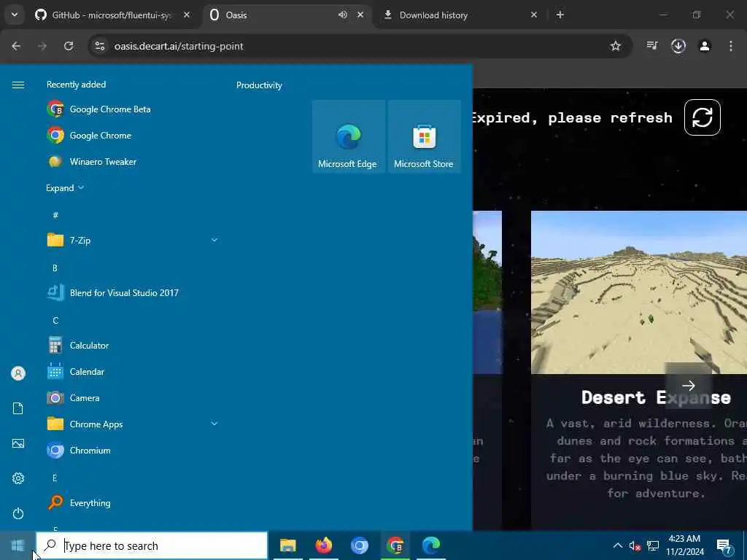Open Microsoft Edge from taskbar

click(x=431, y=545)
